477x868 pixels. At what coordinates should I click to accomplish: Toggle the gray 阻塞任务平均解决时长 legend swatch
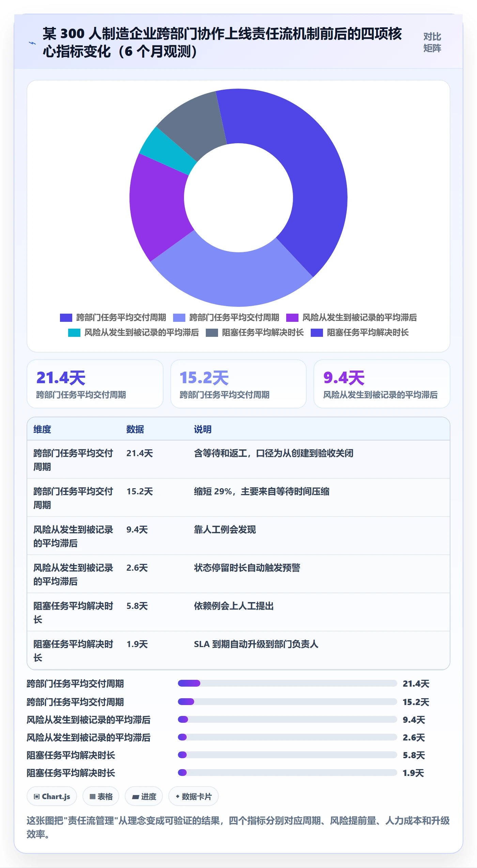pos(212,333)
